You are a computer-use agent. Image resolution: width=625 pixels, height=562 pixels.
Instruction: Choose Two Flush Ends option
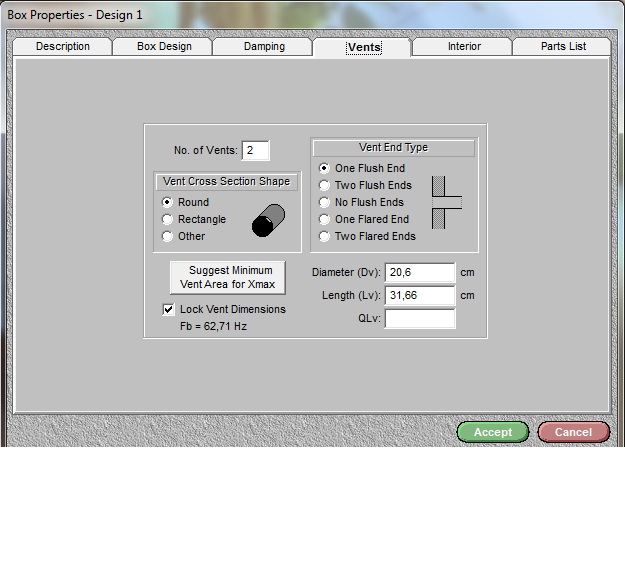tap(365, 185)
